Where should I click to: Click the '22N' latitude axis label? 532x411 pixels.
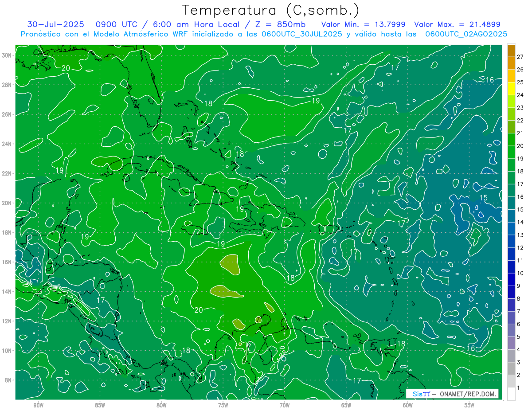[x=7, y=173]
